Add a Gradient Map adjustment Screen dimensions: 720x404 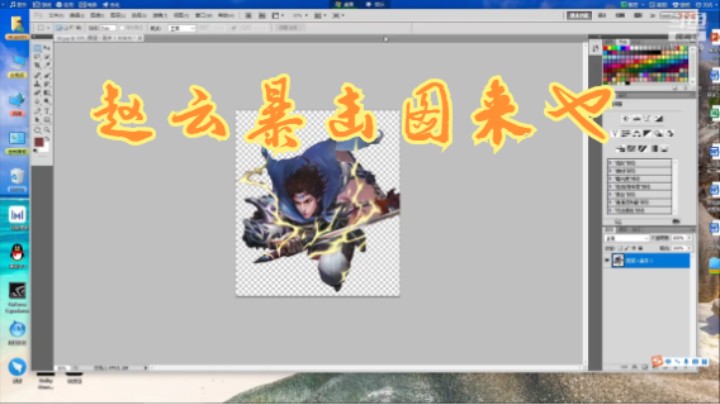click(x=654, y=149)
